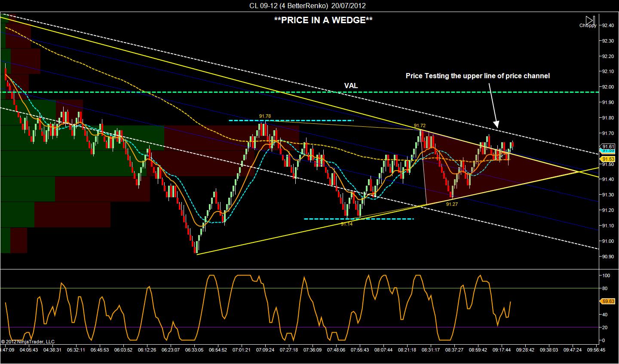Screen dimensions: 619x364
Task: Click the 'Price Testing the upper line' annotation text
Action: point(478,76)
